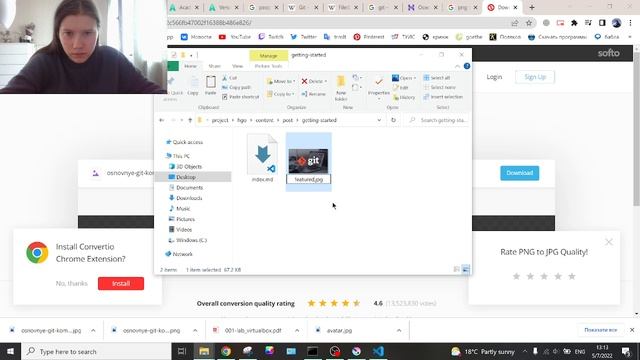This screenshot has height=360, width=640.
Task: Open options arrow for avatar.jpg download
Action: point(399,330)
